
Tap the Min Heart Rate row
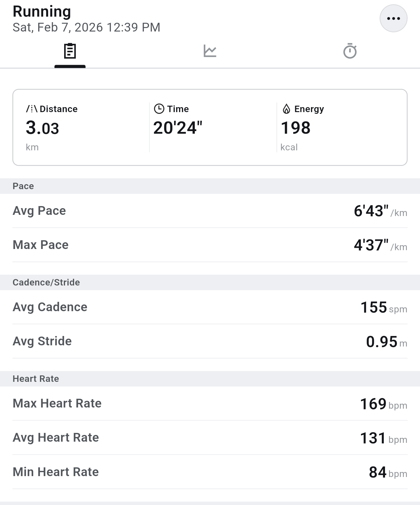(x=210, y=472)
